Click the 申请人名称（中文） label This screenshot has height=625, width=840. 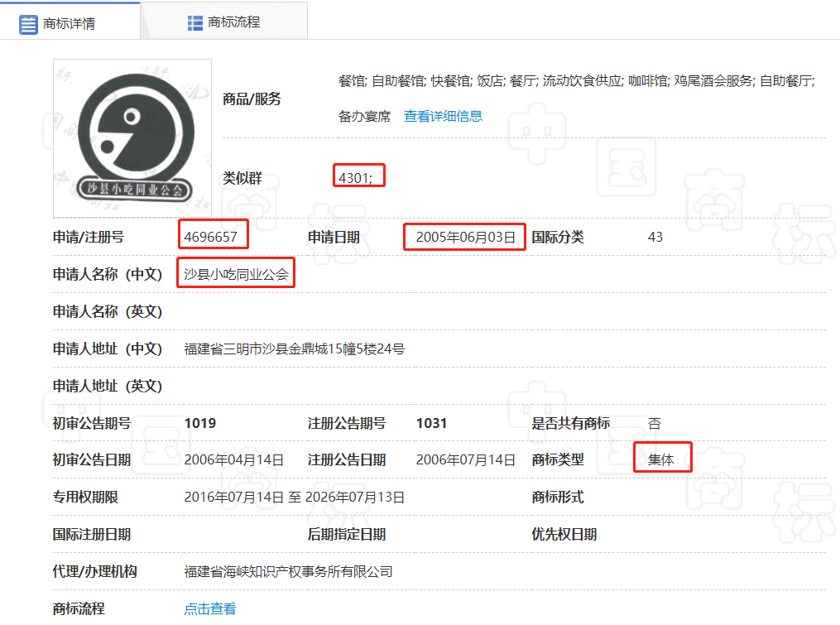107,275
